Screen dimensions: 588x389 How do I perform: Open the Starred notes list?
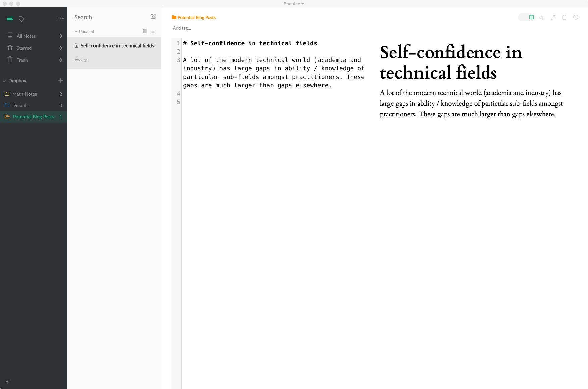tap(34, 48)
